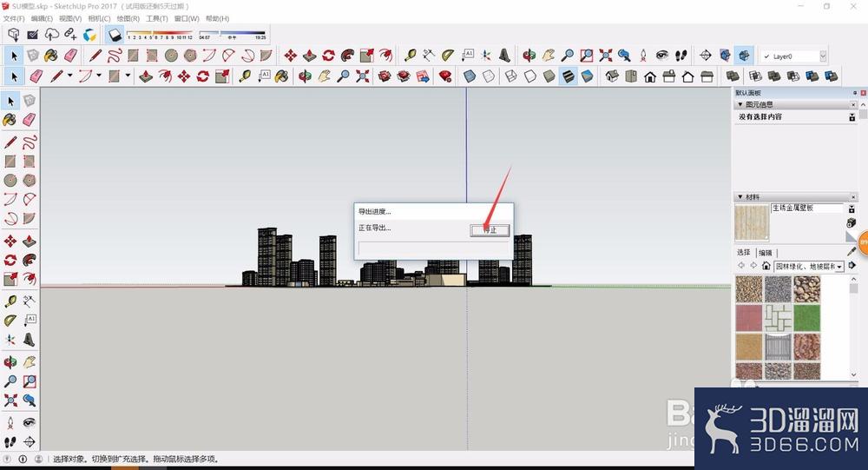Click the Split solid tool icon

(831, 76)
